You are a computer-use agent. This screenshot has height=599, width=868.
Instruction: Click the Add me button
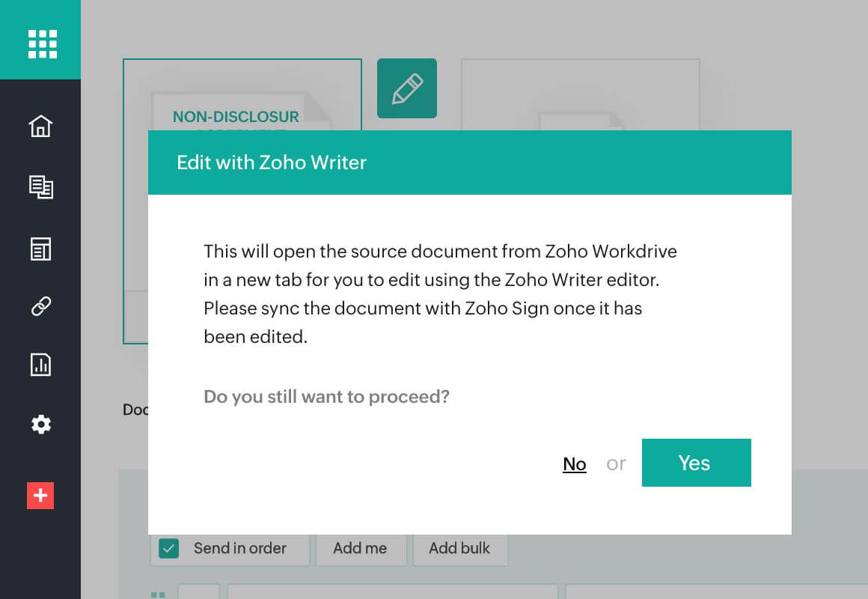360,548
